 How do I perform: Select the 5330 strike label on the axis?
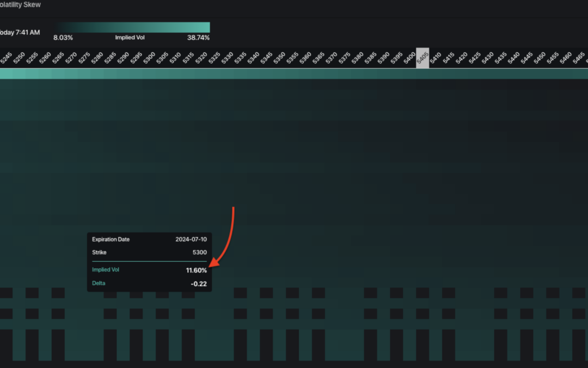coord(227,58)
